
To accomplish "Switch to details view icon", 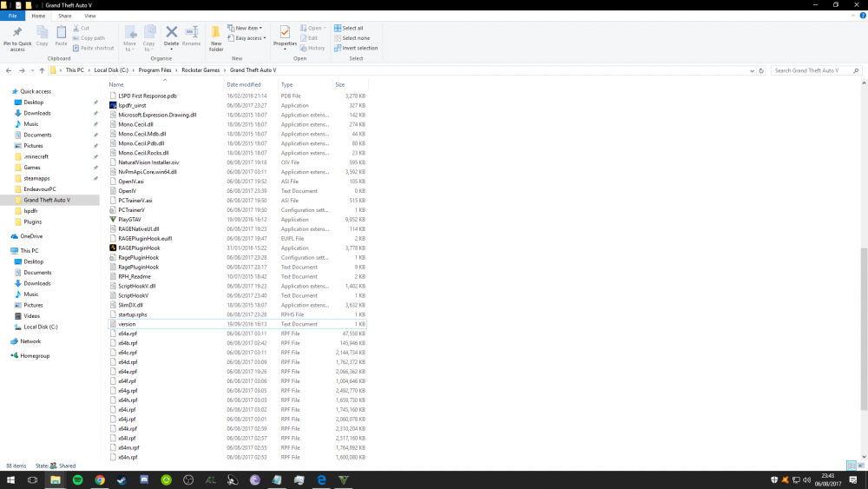I will [852, 466].
